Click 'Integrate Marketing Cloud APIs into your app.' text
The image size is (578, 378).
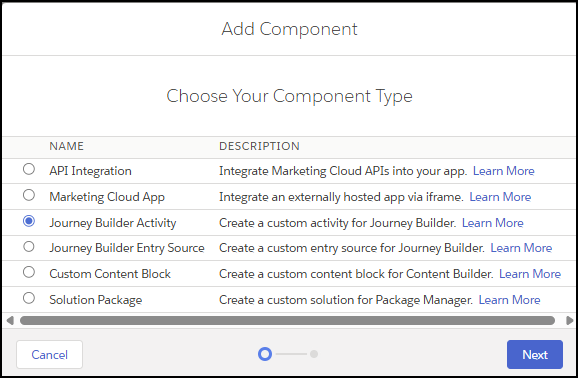[x=343, y=171]
